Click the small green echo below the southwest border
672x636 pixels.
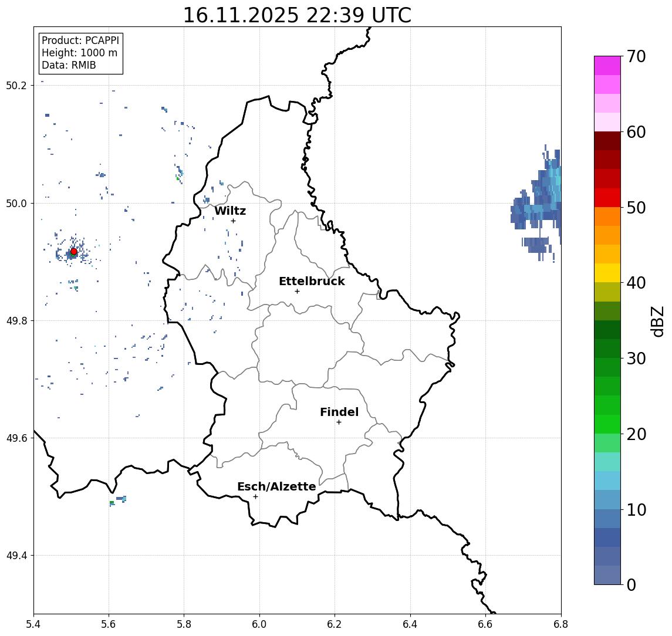[x=112, y=503]
